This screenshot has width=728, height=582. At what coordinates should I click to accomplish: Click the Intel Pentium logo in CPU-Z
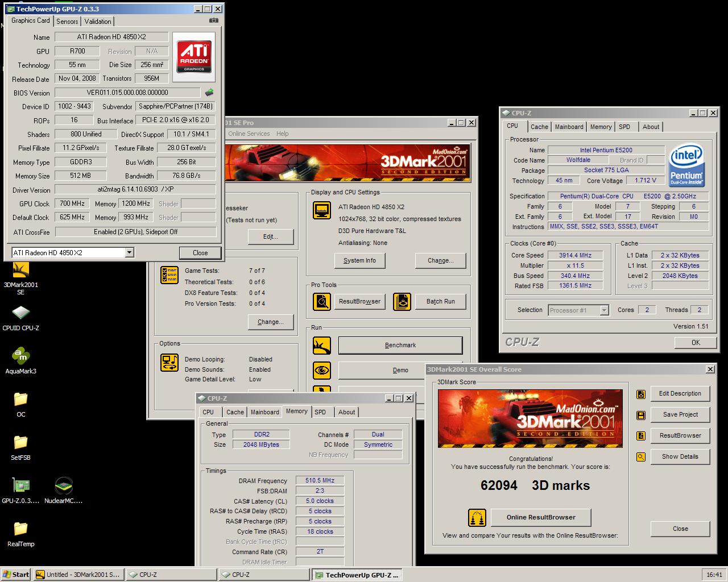[x=687, y=166]
